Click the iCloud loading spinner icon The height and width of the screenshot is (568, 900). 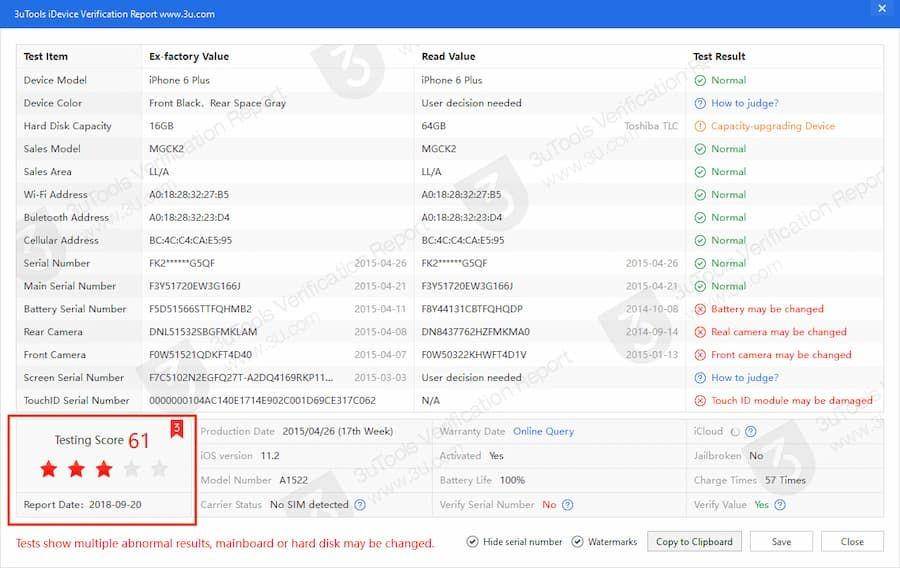pyautogui.click(x=735, y=431)
